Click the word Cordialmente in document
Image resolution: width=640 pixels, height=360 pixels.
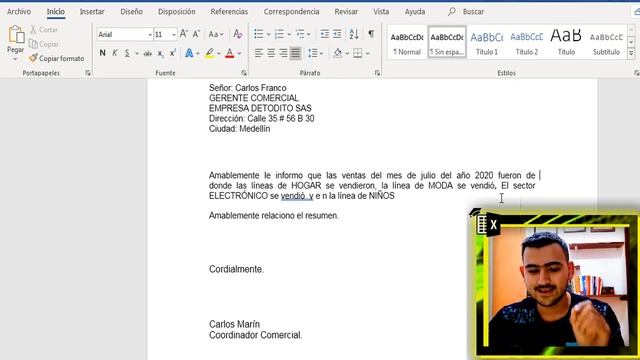236,269
